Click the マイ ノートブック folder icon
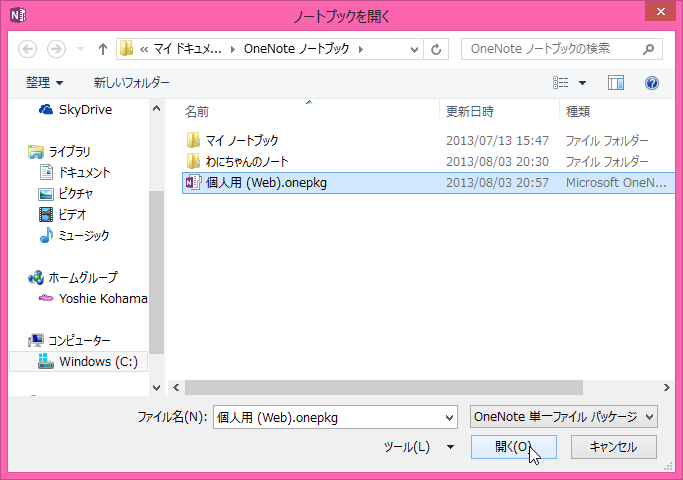The height and width of the screenshot is (480, 683). click(x=193, y=140)
